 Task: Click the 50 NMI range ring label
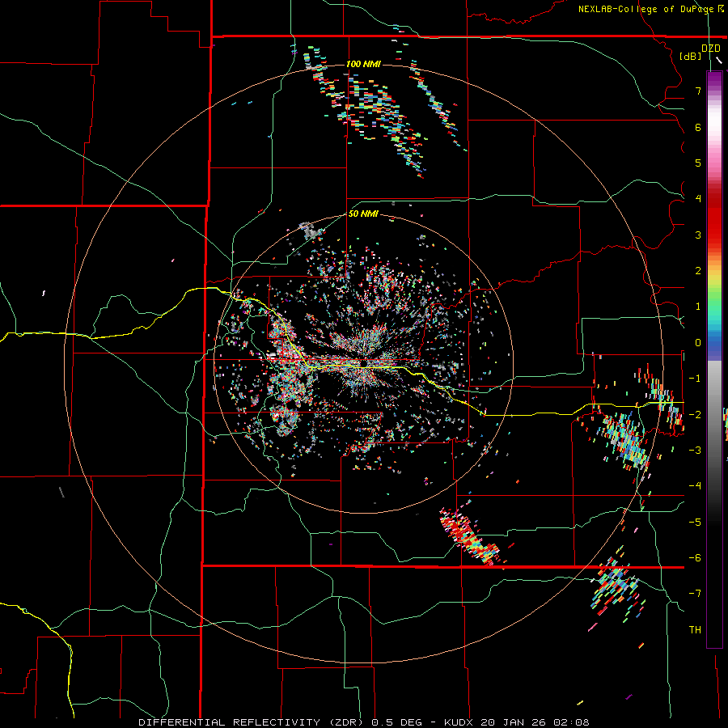363,214
